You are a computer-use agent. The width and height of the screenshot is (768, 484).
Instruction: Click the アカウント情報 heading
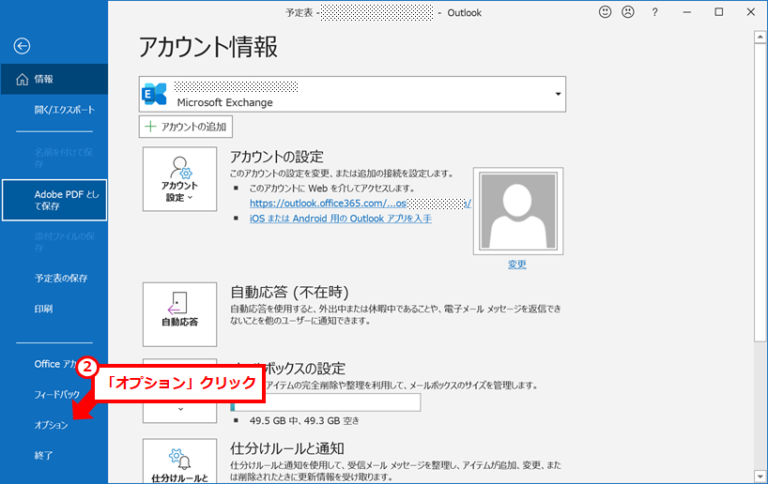coord(209,48)
